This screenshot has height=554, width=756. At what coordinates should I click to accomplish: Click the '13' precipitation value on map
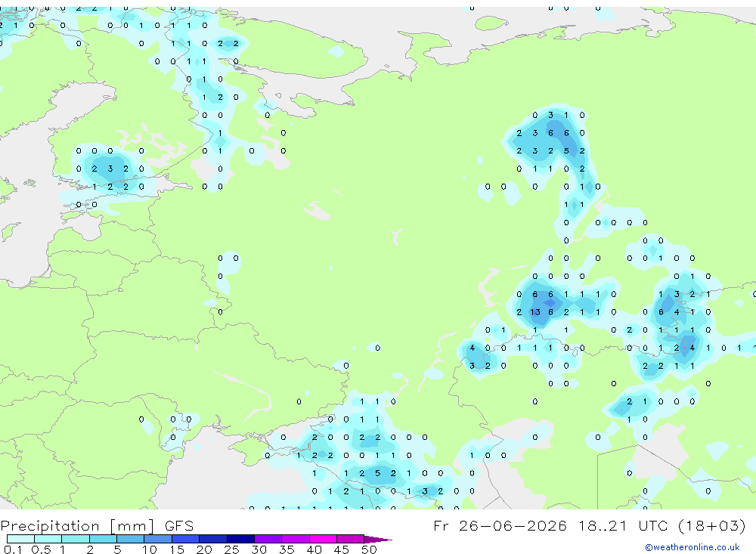535,312
